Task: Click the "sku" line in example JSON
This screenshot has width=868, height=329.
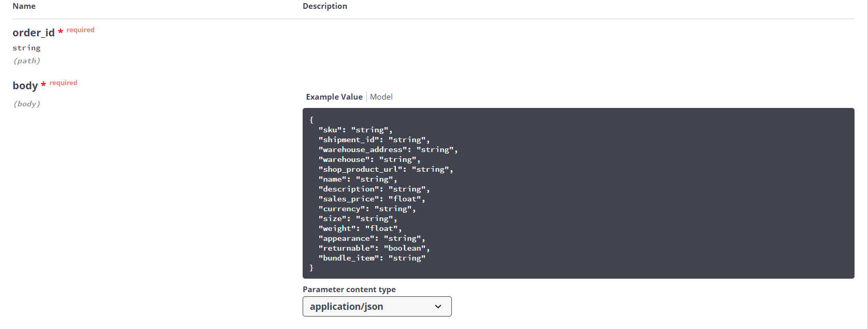Action: click(355, 130)
